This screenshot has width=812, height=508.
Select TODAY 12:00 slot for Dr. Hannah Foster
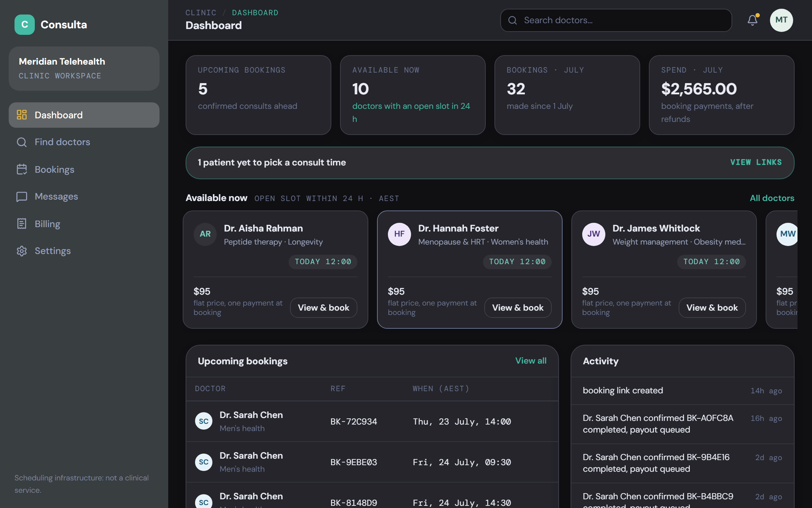click(x=517, y=262)
